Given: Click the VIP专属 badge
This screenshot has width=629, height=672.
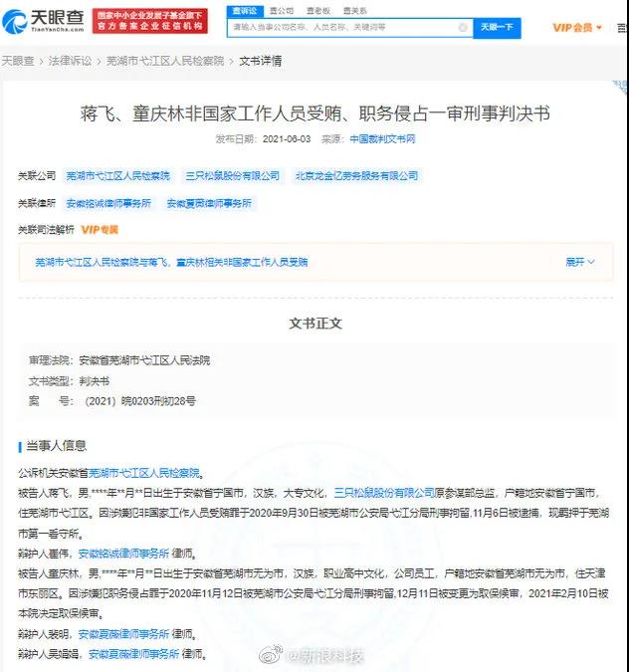Looking at the screenshot, I should [100, 230].
